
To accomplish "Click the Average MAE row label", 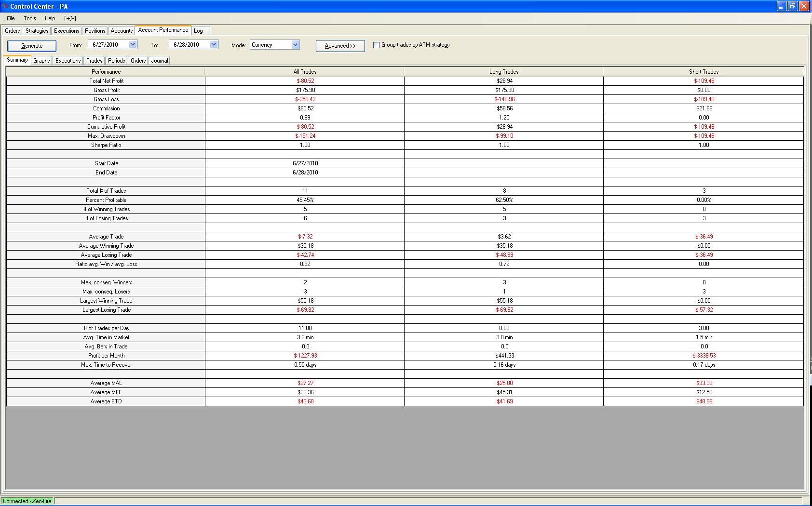I will (106, 383).
